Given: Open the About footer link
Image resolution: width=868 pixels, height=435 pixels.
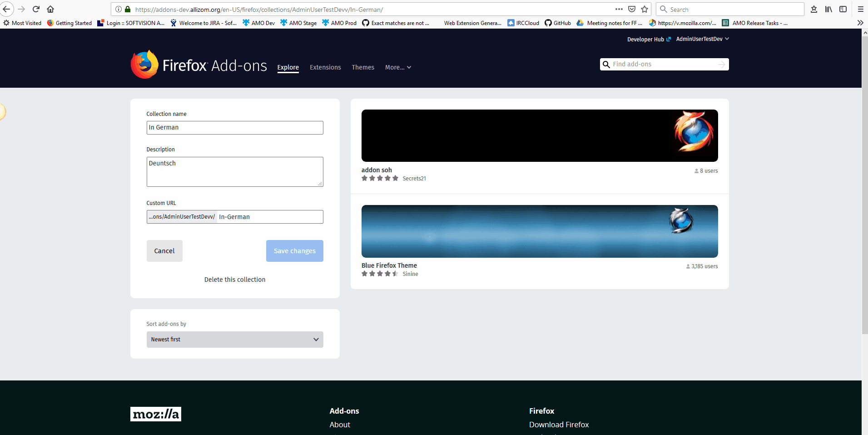Looking at the screenshot, I should pos(340,425).
